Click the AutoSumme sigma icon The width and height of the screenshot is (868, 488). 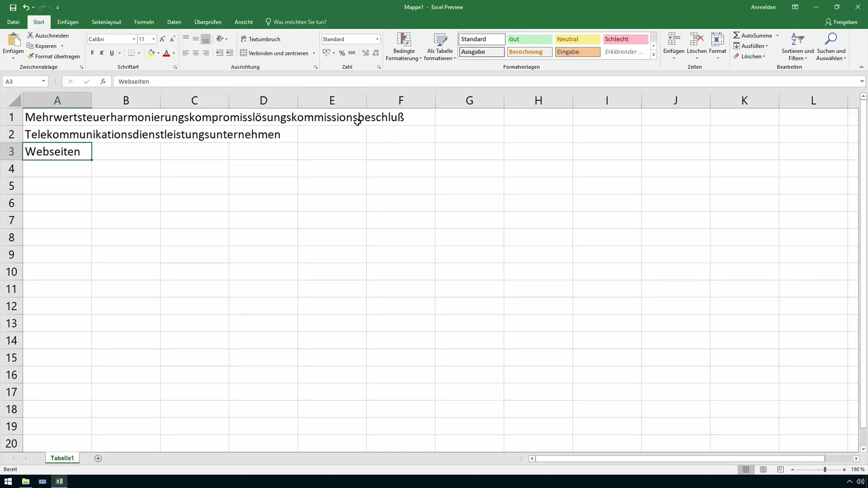point(736,35)
